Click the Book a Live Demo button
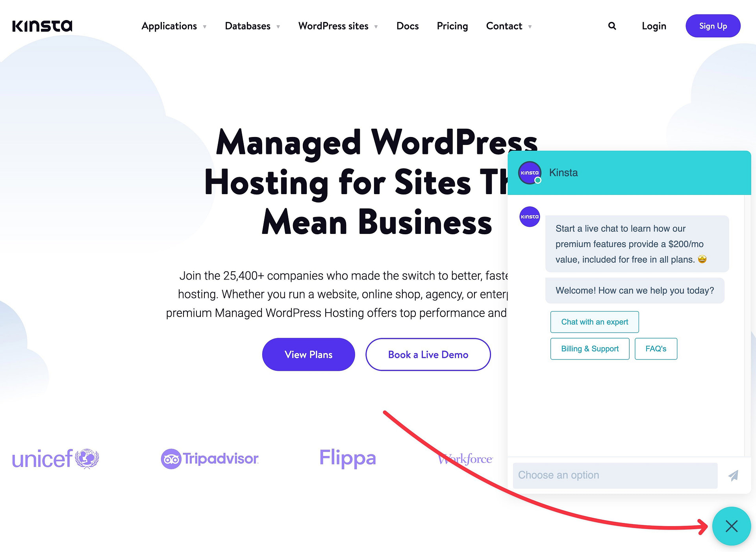 pos(428,354)
